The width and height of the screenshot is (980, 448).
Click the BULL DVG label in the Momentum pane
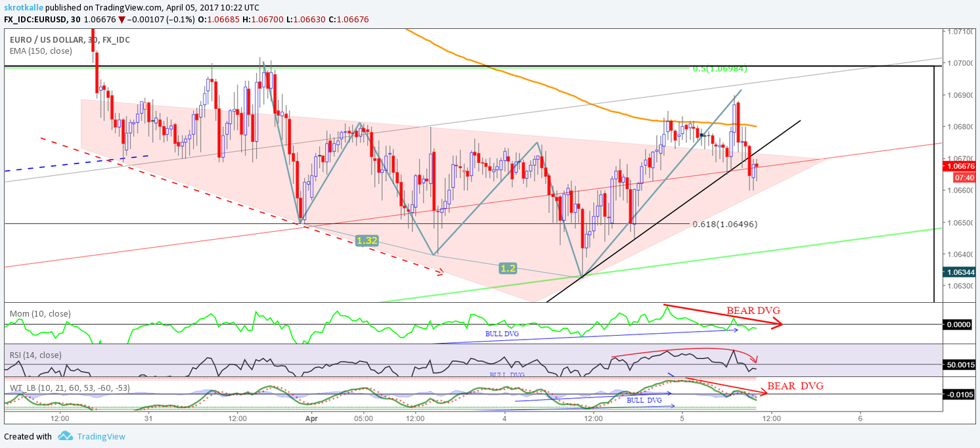(x=502, y=334)
